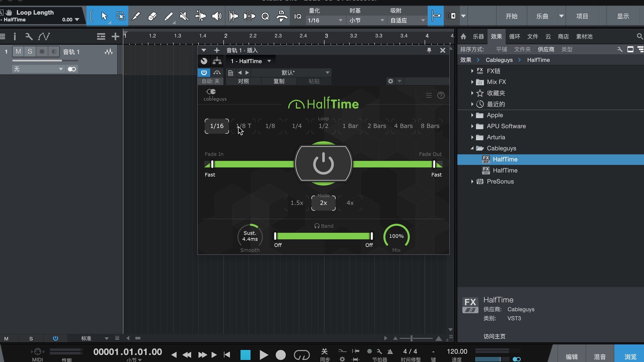Open the 开始 page

[511, 16]
